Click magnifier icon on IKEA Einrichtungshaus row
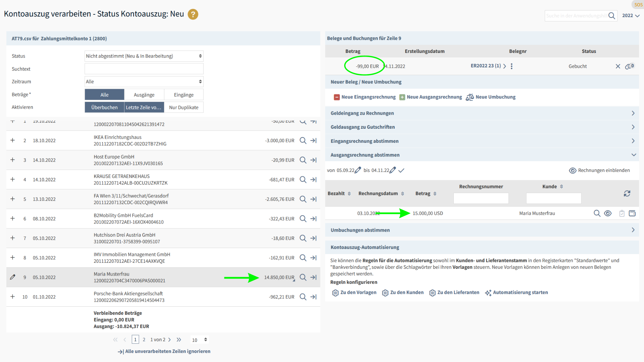This screenshot has height=362, width=644. click(x=303, y=140)
